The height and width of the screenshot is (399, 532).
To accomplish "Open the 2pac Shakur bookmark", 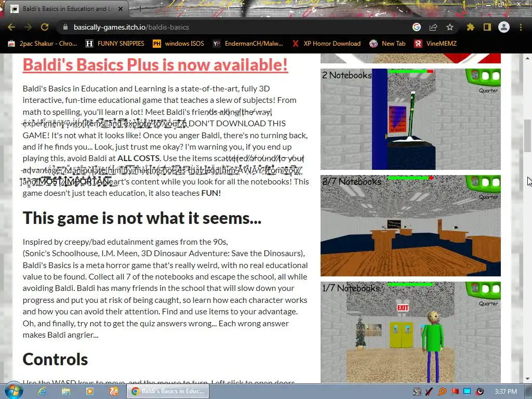I will click(43, 44).
